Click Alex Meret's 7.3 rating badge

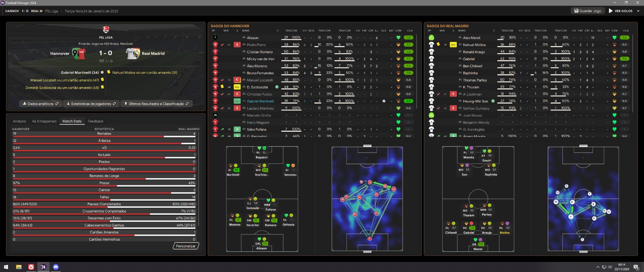tap(624, 37)
